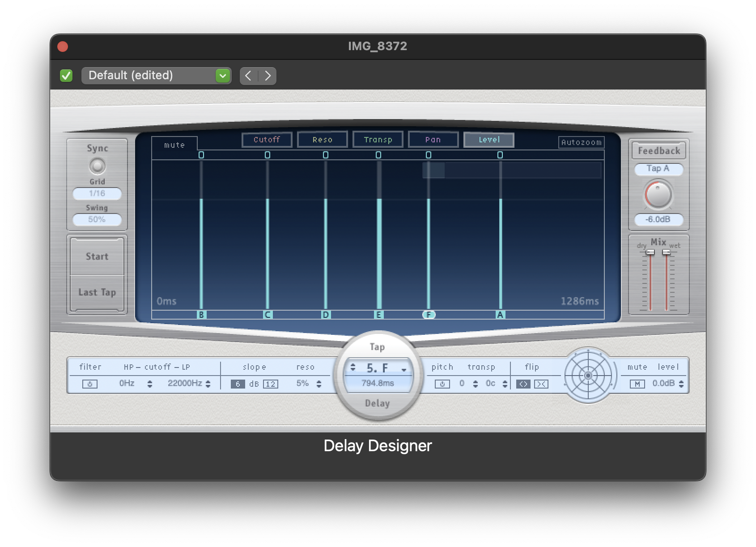Adjust HP cutoff 0Hz stepper arrows
The image size is (756, 547).
coord(150,384)
